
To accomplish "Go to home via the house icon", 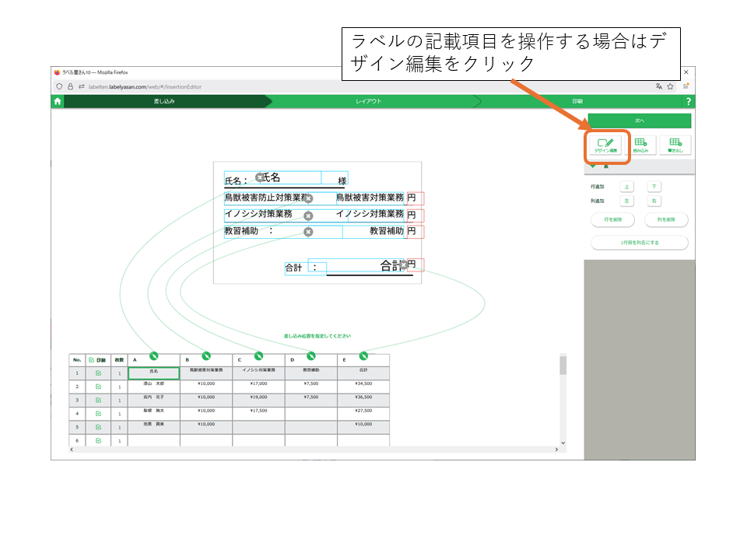I will (x=58, y=101).
